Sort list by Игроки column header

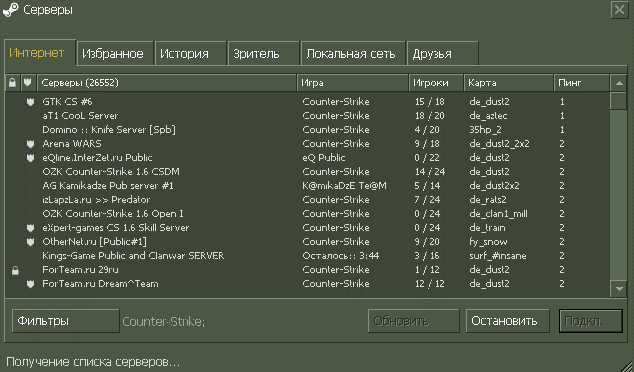pyautogui.click(x=436, y=83)
